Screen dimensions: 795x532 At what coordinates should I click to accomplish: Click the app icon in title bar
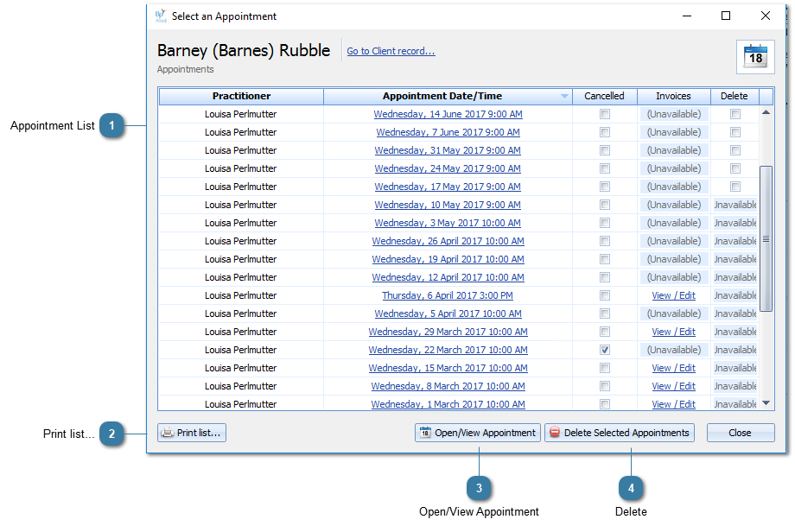pos(161,16)
